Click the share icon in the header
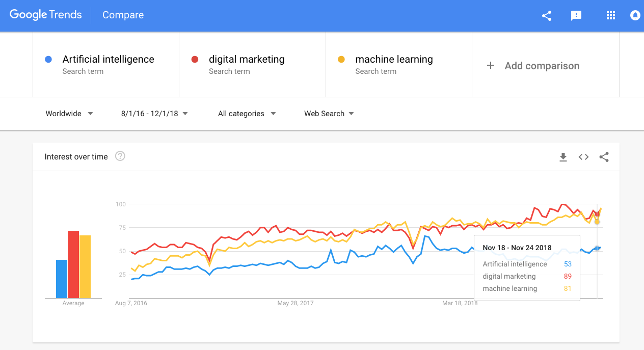 tap(547, 16)
